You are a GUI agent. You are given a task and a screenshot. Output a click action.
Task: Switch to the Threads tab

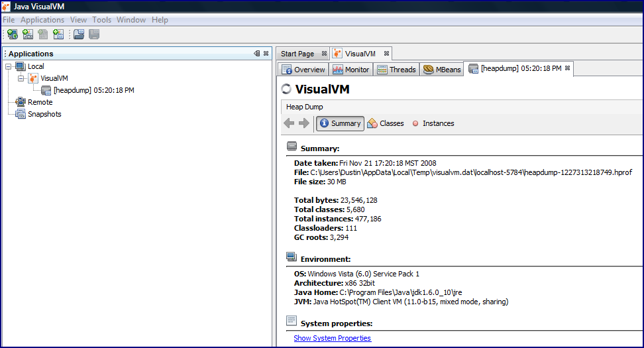(397, 70)
